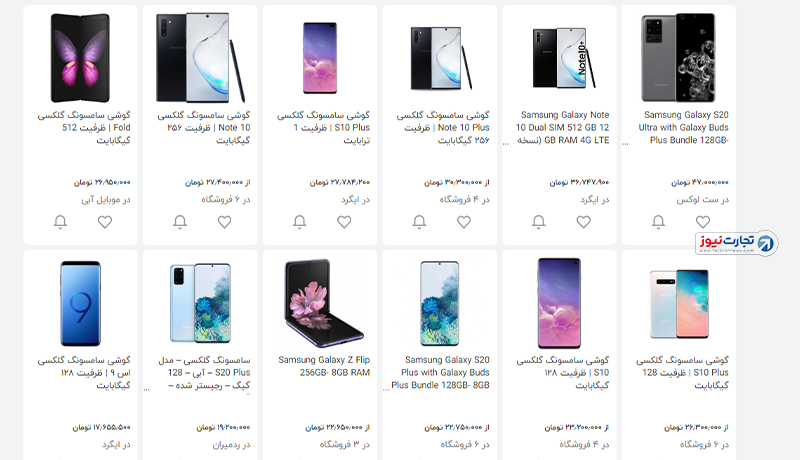
Task: Open Samsung Galaxy S20 Ultra bundle title
Action: (683, 127)
